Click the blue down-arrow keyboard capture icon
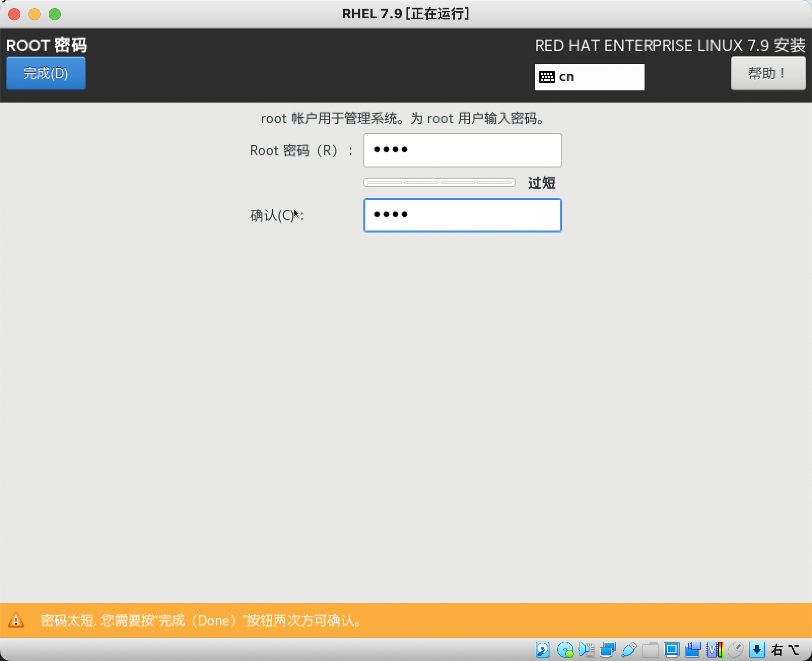Viewport: 812px width, 661px height. (757, 649)
